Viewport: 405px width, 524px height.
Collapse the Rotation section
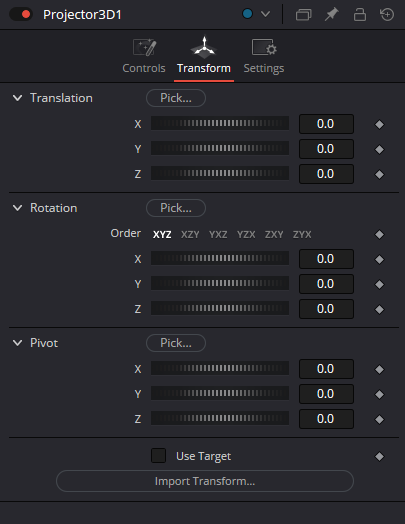17,208
